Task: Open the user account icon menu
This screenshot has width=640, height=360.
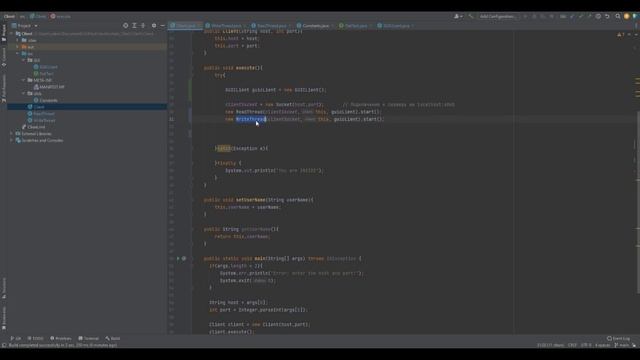Action: 458,16
